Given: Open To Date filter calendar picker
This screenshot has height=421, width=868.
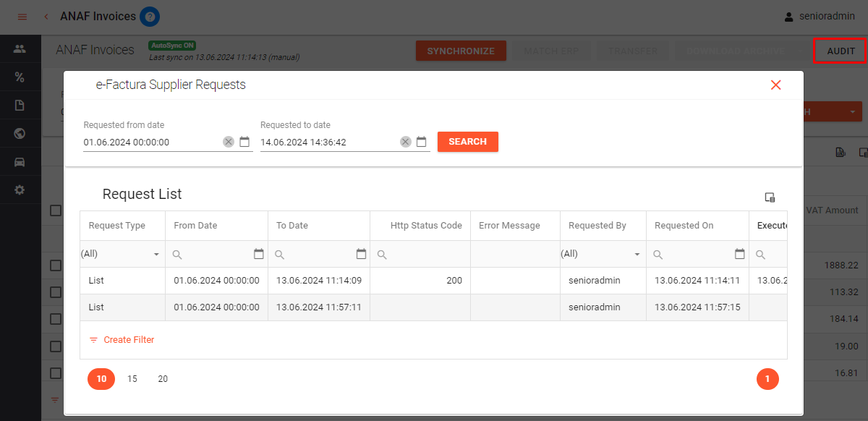Looking at the screenshot, I should pyautogui.click(x=362, y=254).
